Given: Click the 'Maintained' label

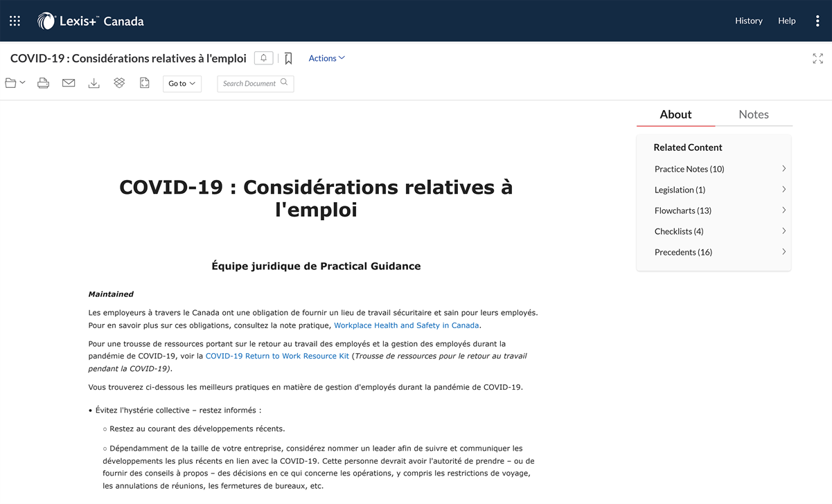Looking at the screenshot, I should tap(111, 294).
